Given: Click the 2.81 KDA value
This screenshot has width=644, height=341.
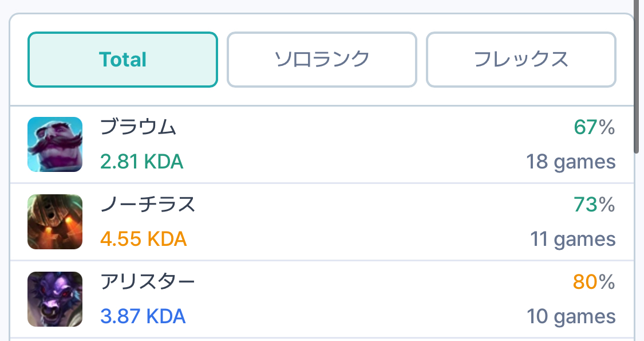Looking at the screenshot, I should [141, 162].
